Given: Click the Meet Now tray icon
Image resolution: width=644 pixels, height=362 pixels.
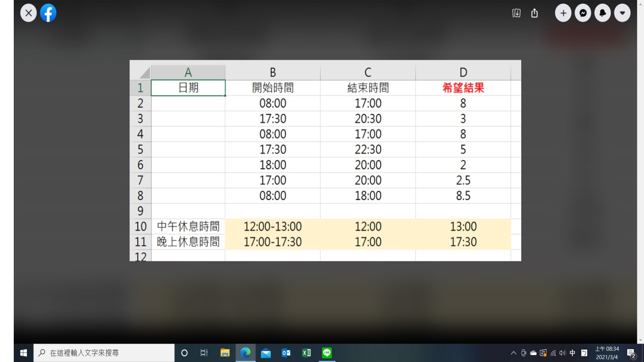Looking at the screenshot, I should [x=524, y=353].
